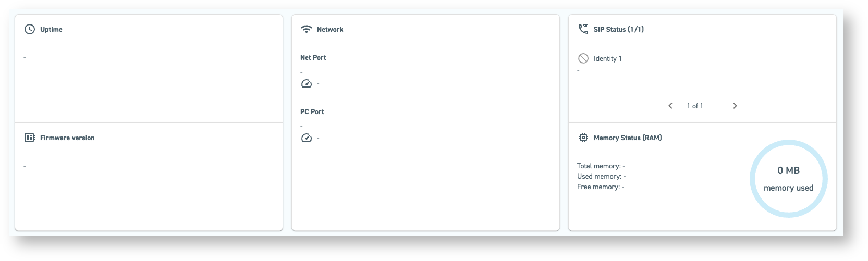Click the Memory Status processor icon
The height and width of the screenshot is (261, 868).
[583, 138]
